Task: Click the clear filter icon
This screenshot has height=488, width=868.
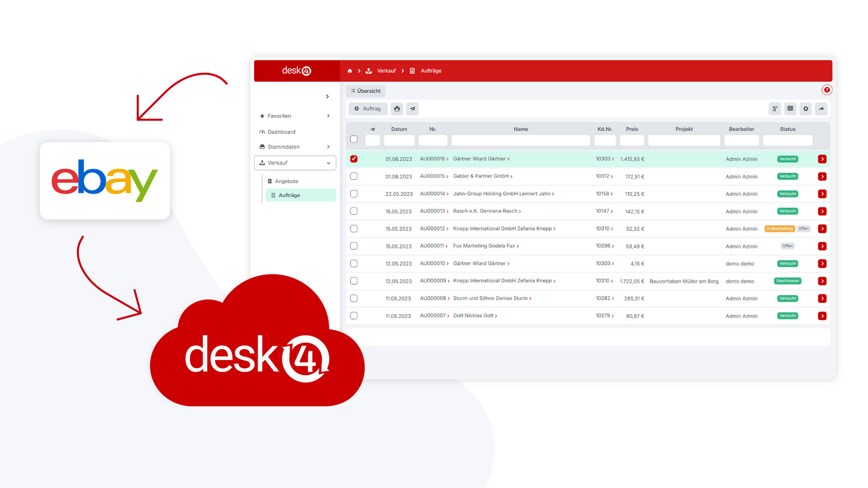Action: (x=774, y=109)
